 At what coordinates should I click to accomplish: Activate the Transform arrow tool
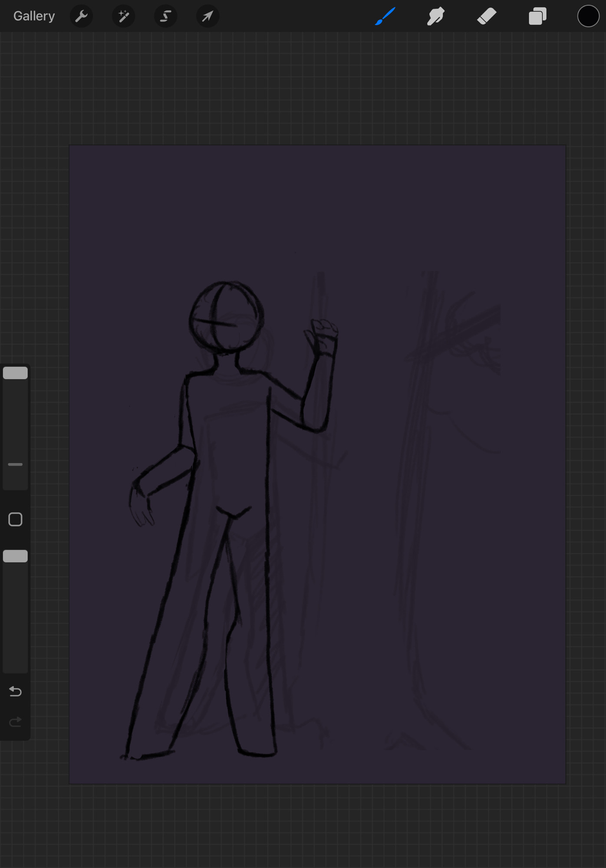pos(207,16)
